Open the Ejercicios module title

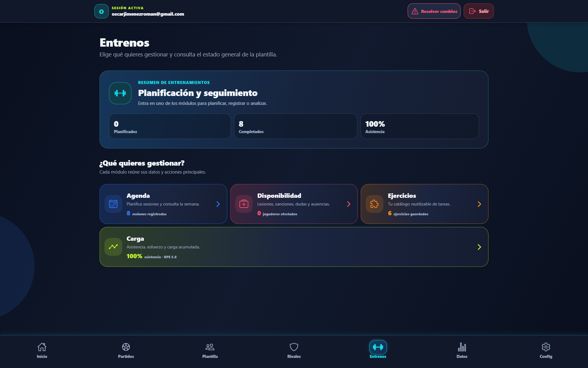coord(402,196)
